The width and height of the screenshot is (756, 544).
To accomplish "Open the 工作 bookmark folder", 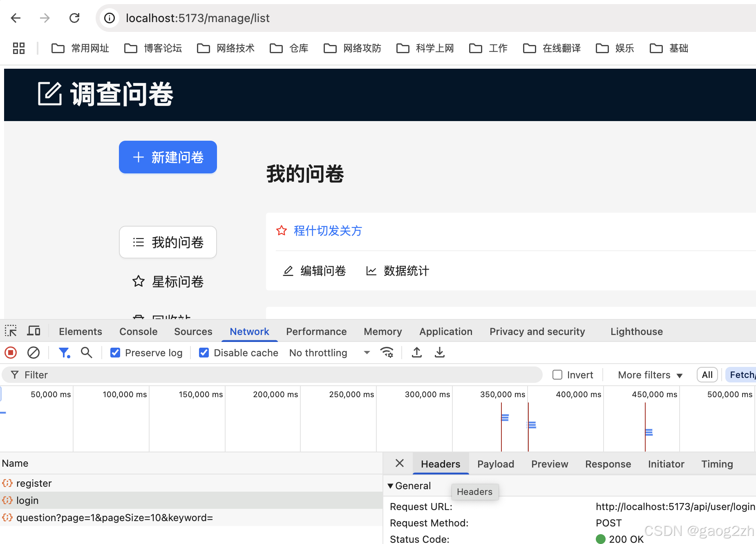I will tap(488, 48).
